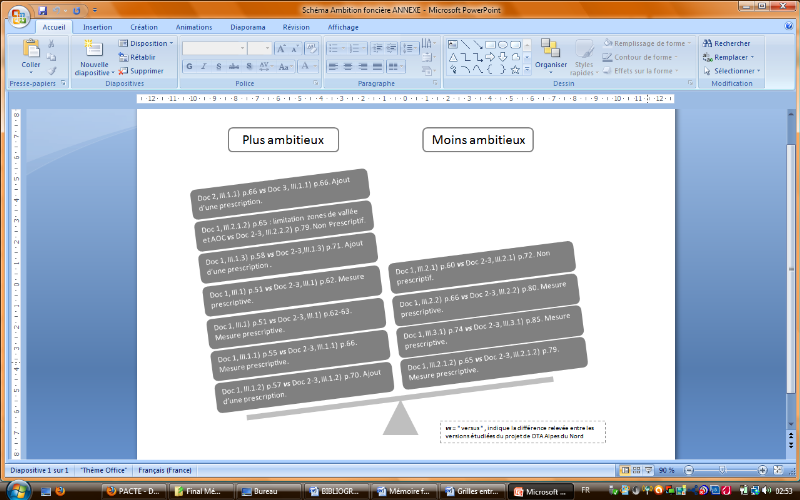Open the character spacing AV dropdown
800x500 pixels.
click(x=266, y=66)
